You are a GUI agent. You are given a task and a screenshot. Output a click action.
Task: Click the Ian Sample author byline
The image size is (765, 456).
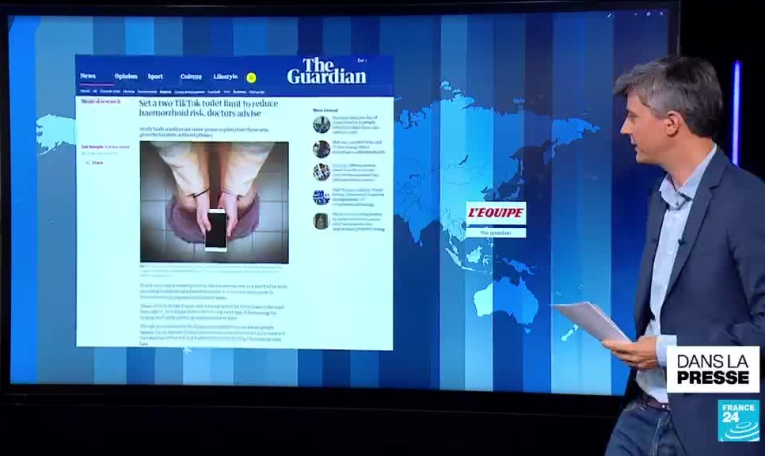click(x=92, y=146)
